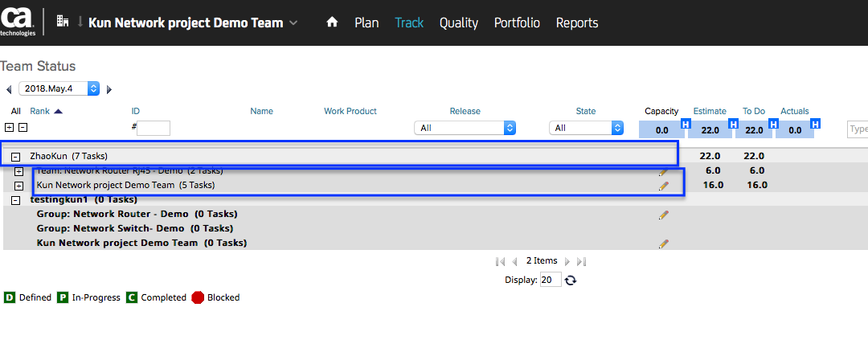The height and width of the screenshot is (340, 868).
Task: Expand the Kun Network project Demo Team row
Action: [19, 186]
